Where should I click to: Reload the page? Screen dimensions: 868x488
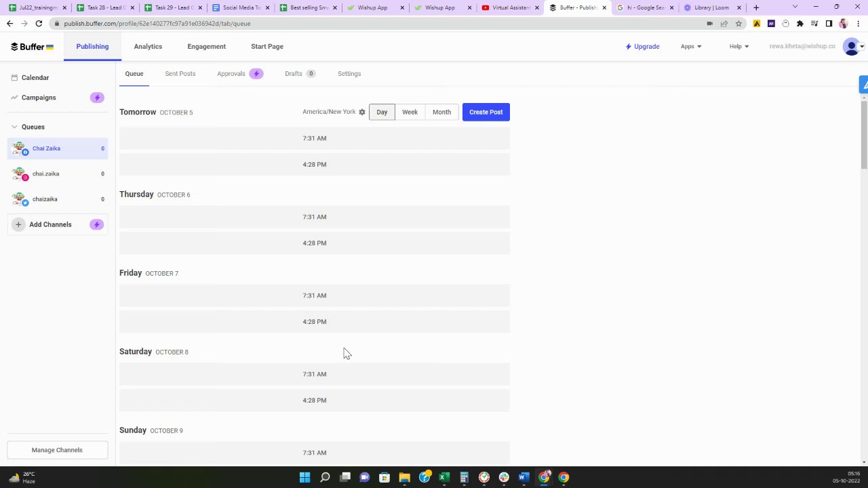pyautogui.click(x=39, y=23)
